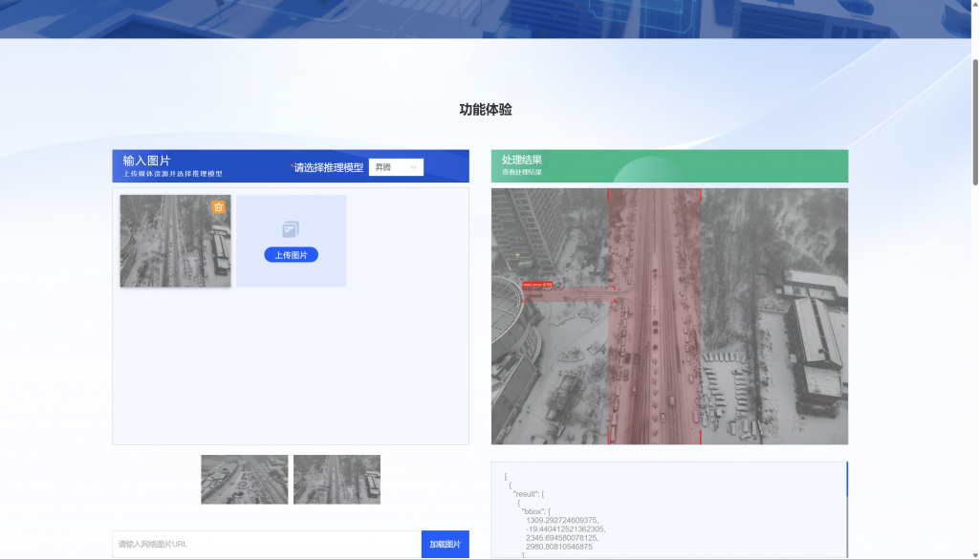Click the 功能体验 section heading
The image size is (979, 560).
[x=486, y=110]
